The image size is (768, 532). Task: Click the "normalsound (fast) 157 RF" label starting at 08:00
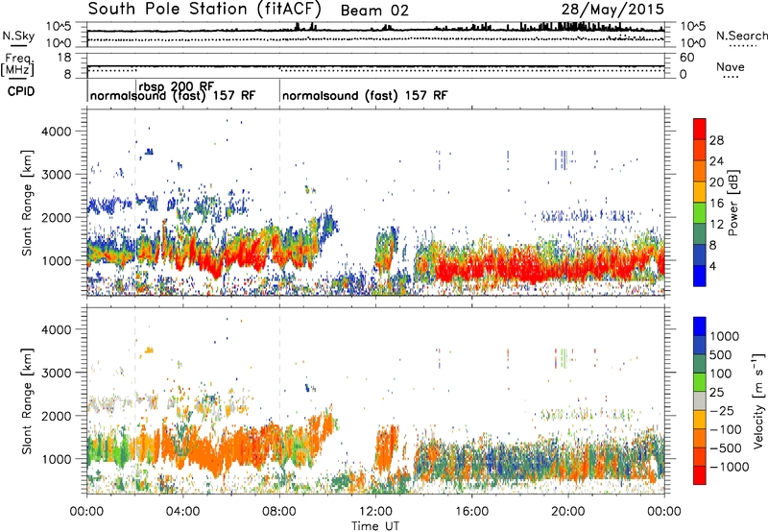pyautogui.click(x=365, y=95)
